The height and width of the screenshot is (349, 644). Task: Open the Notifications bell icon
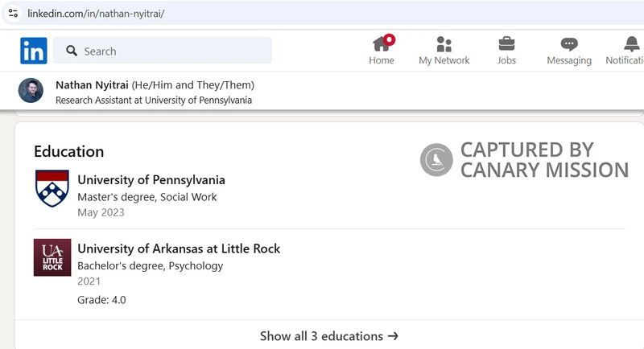point(632,44)
